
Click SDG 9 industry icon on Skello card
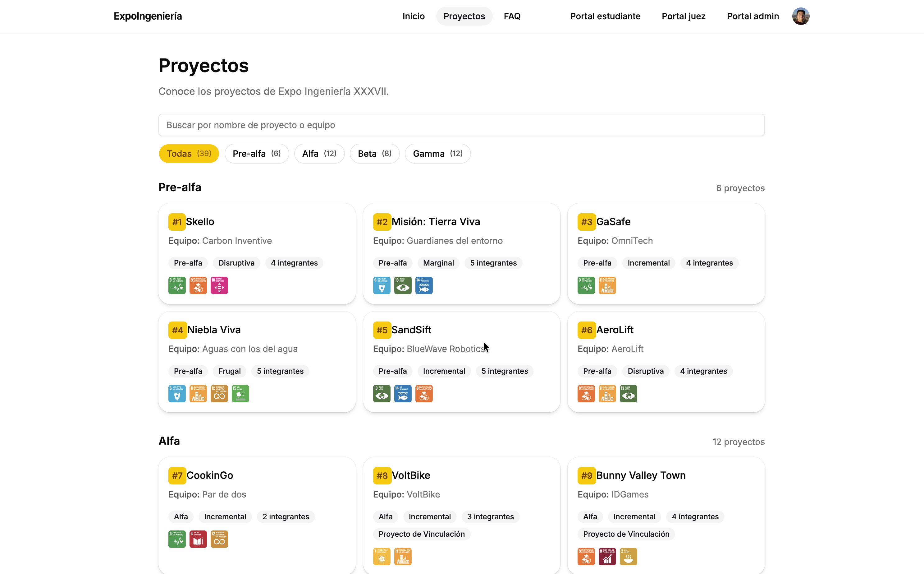click(198, 285)
